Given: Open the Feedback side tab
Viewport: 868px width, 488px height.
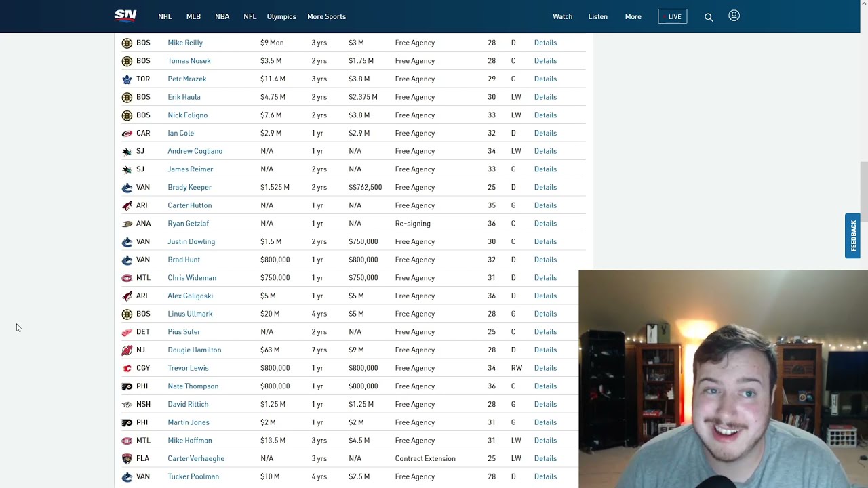Looking at the screenshot, I should point(852,236).
